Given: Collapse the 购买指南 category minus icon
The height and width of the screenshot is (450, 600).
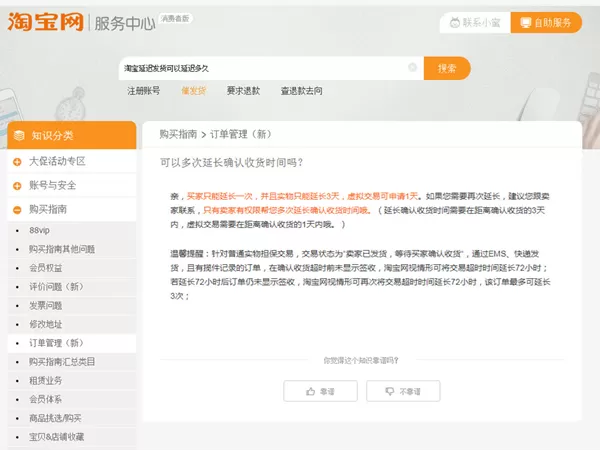Looking at the screenshot, I should coord(17,210).
